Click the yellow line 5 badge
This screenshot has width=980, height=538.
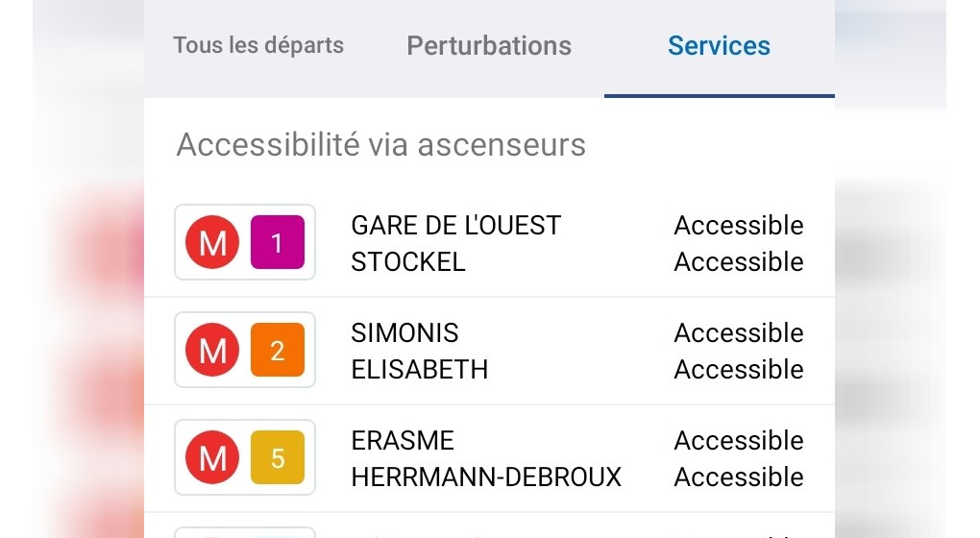[278, 458]
